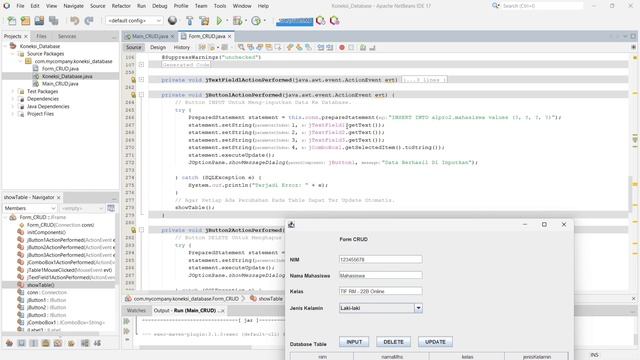This screenshot has width=640, height=360.
Task: Click the red Toggle Breakpoint editor icon
Action: [342, 48]
